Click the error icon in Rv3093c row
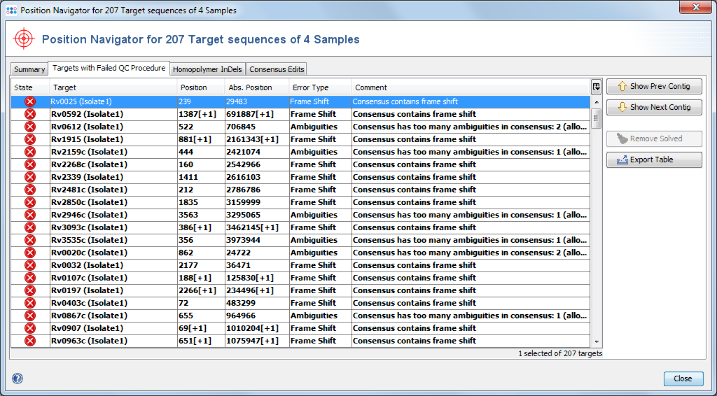The width and height of the screenshot is (717, 396). (x=30, y=227)
